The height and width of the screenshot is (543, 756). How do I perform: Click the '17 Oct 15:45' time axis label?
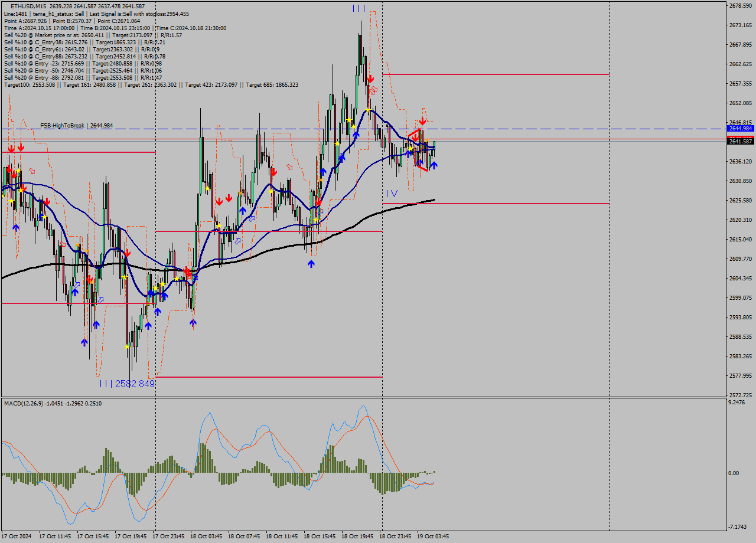93,537
